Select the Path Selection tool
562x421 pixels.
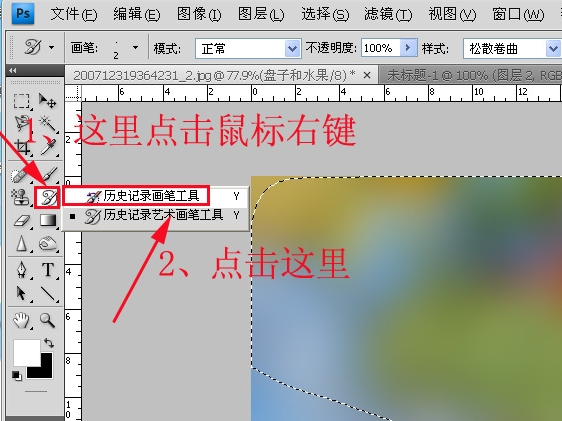coord(21,293)
